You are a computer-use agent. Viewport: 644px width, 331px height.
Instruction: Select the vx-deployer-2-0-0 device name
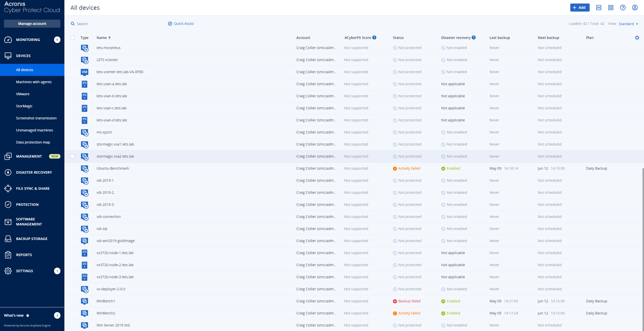coord(111,289)
